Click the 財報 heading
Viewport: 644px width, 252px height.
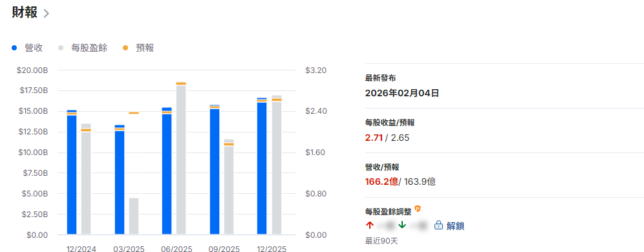tap(25, 13)
